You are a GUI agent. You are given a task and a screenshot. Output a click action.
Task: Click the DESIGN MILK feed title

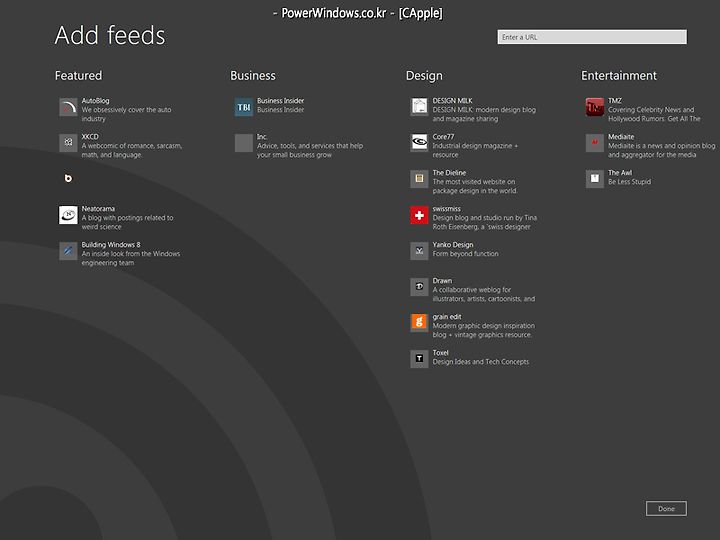(x=452, y=101)
